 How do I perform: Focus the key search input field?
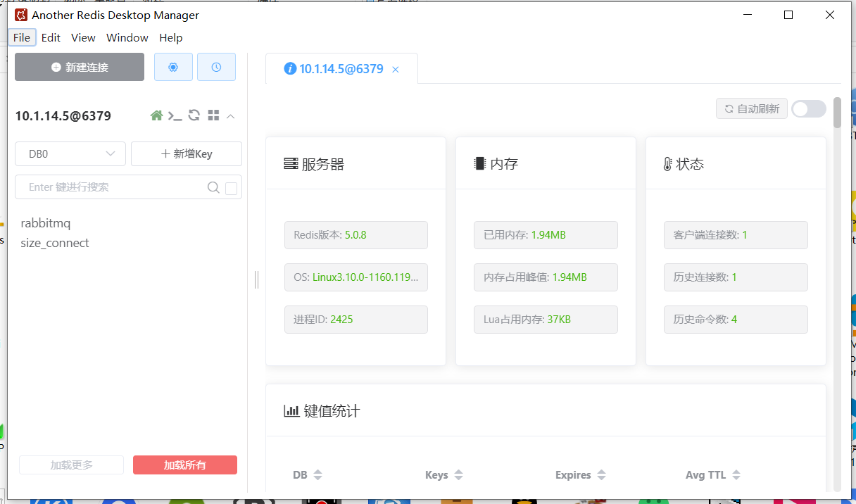tap(116, 187)
